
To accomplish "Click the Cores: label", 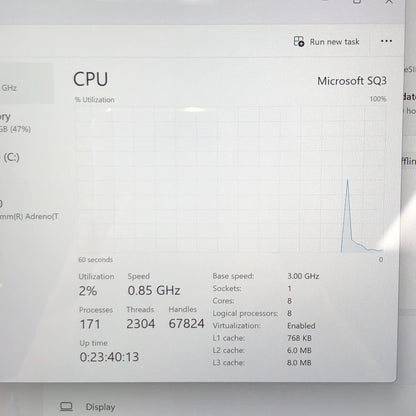I will [223, 301].
